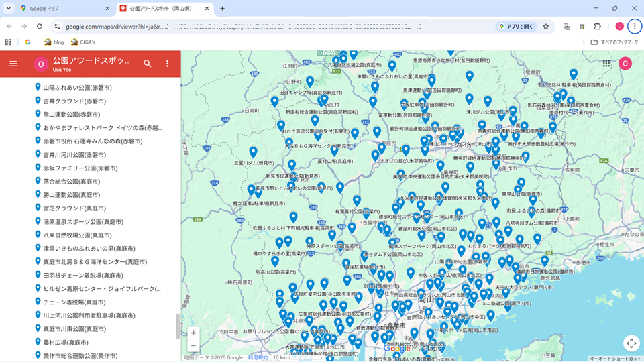Open the Chrome three-dot menu
Image resolution: width=644 pixels, height=362 pixels.
pyautogui.click(x=635, y=27)
